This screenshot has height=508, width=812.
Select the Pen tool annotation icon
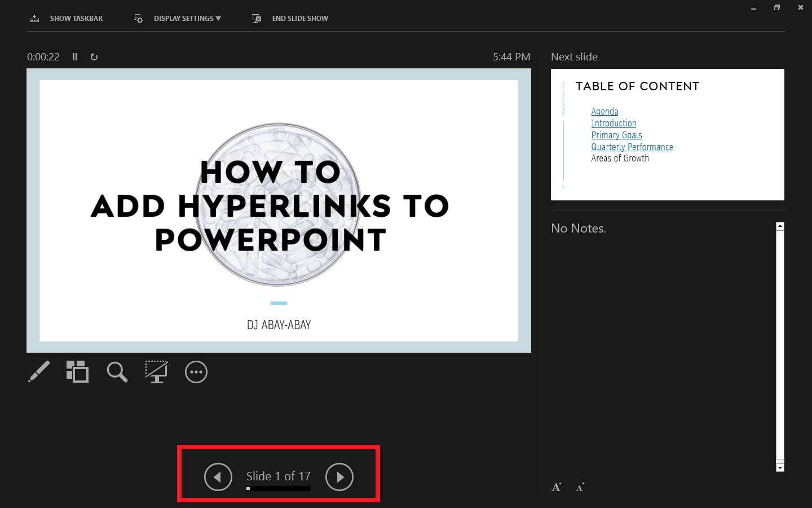[x=38, y=372]
